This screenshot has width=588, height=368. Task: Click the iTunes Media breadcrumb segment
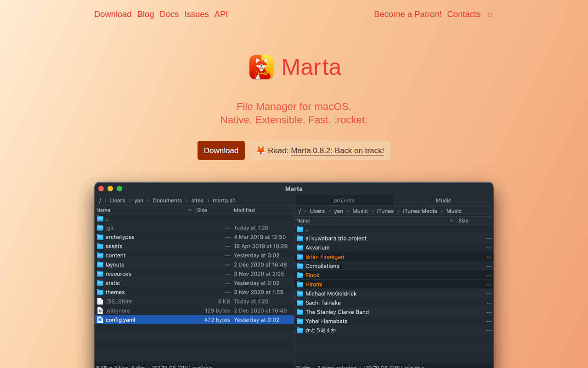click(420, 211)
